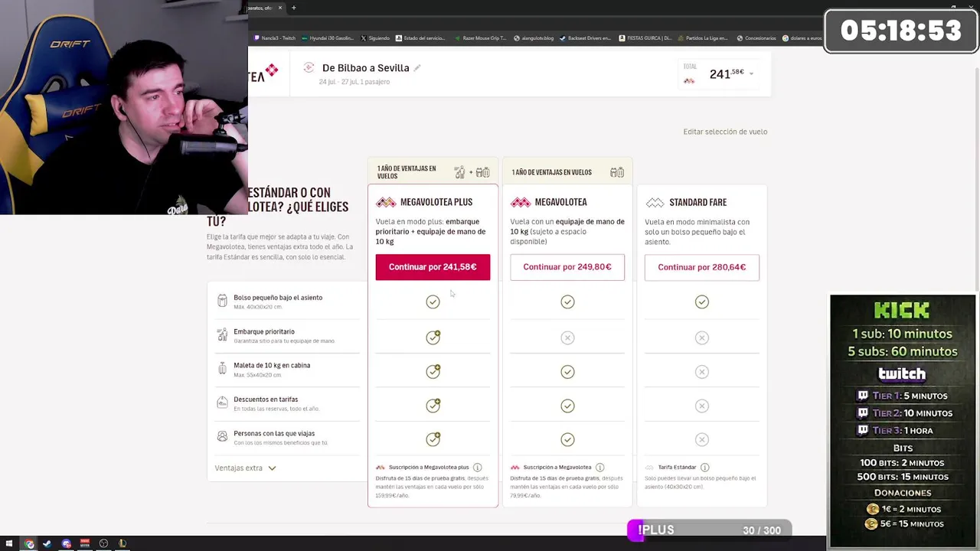The width and height of the screenshot is (980, 551).
Task: Close the current browser tab
Action: tap(280, 8)
